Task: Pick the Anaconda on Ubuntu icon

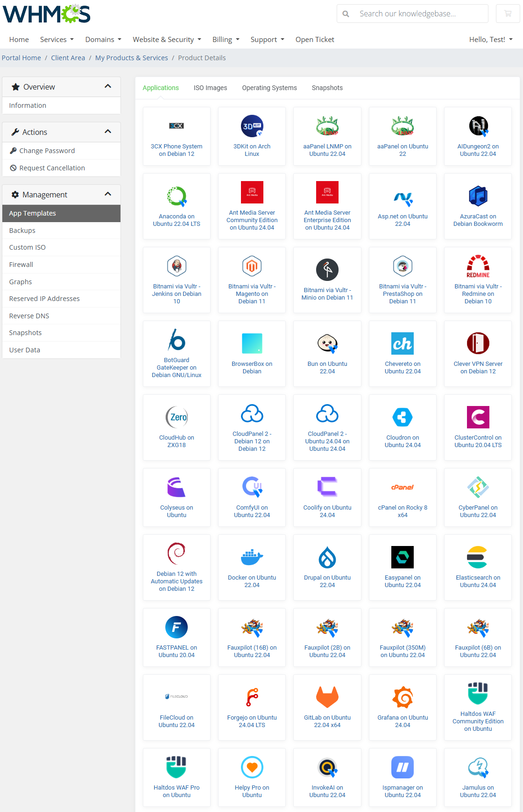Action: tap(177, 196)
